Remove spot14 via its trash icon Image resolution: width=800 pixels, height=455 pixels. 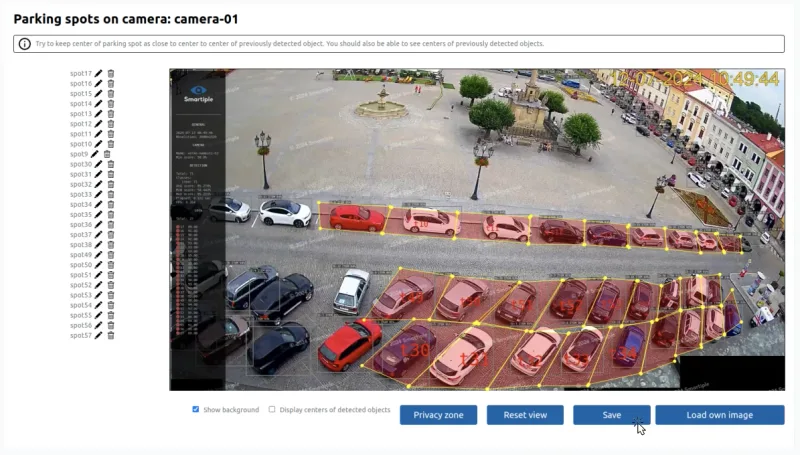coord(111,104)
